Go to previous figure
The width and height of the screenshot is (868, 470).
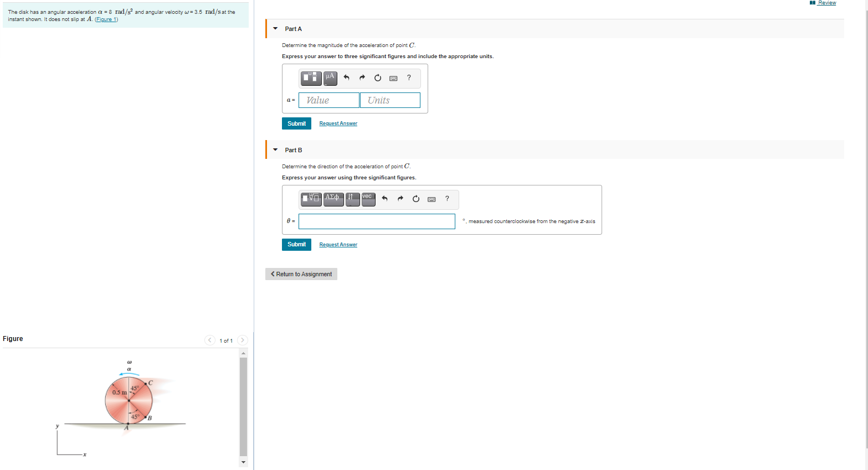(210, 340)
